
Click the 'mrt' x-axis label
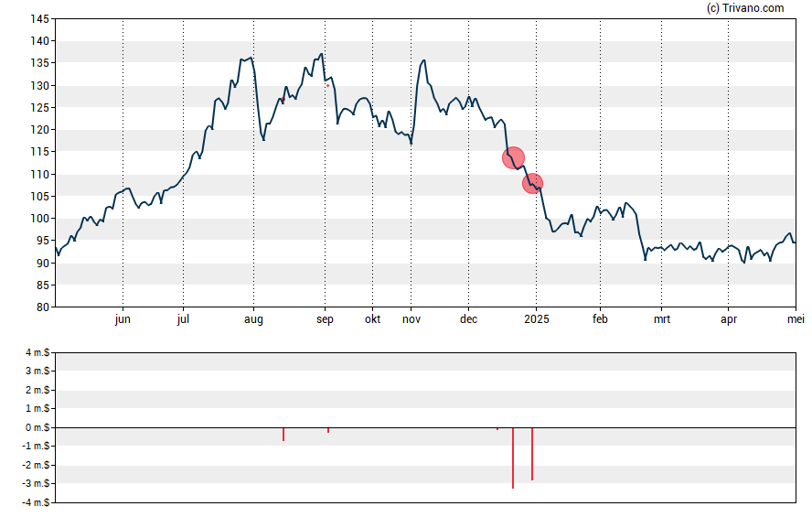[x=662, y=319]
